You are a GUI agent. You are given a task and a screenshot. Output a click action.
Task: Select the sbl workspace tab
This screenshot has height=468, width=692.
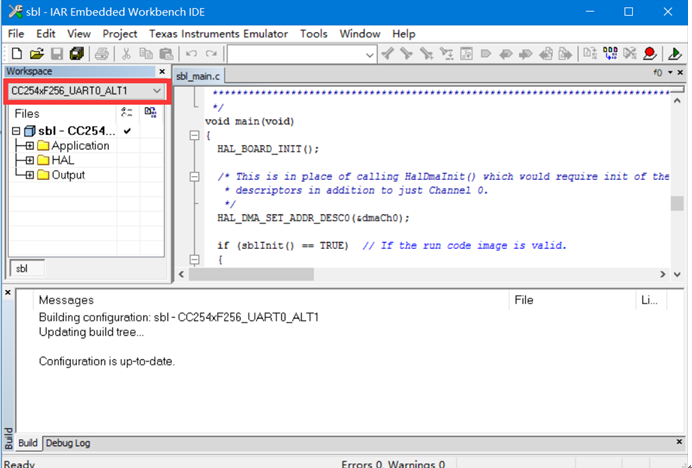click(x=26, y=269)
